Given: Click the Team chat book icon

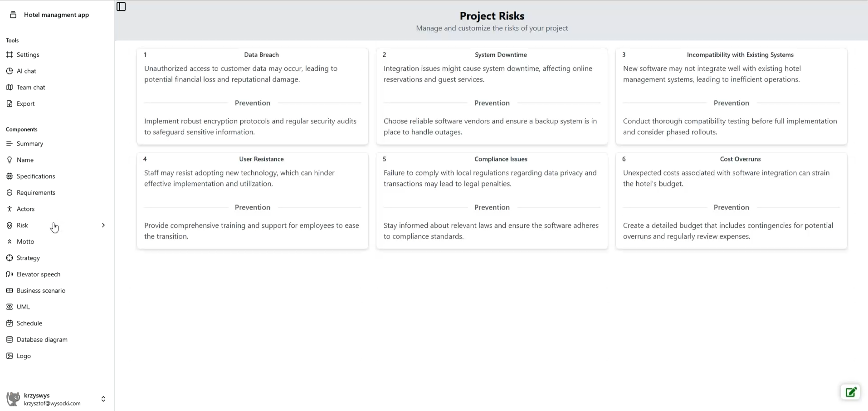Looking at the screenshot, I should (x=10, y=88).
